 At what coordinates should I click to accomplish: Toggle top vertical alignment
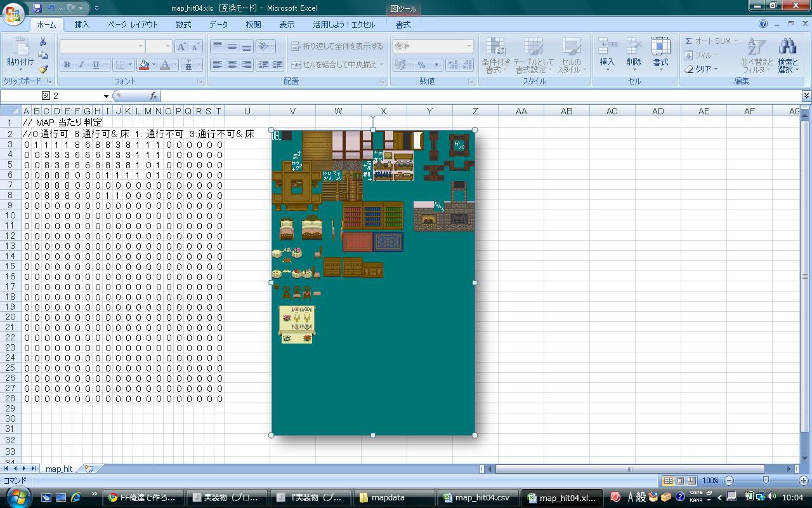coord(218,46)
